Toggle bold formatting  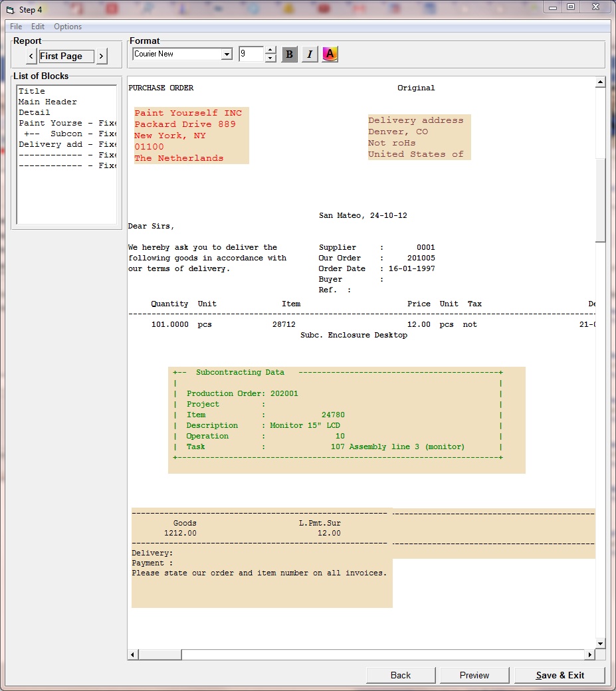pyautogui.click(x=289, y=54)
